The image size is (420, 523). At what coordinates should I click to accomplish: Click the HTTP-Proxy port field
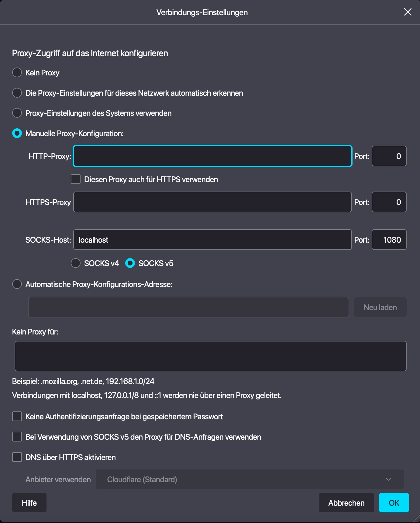(389, 156)
